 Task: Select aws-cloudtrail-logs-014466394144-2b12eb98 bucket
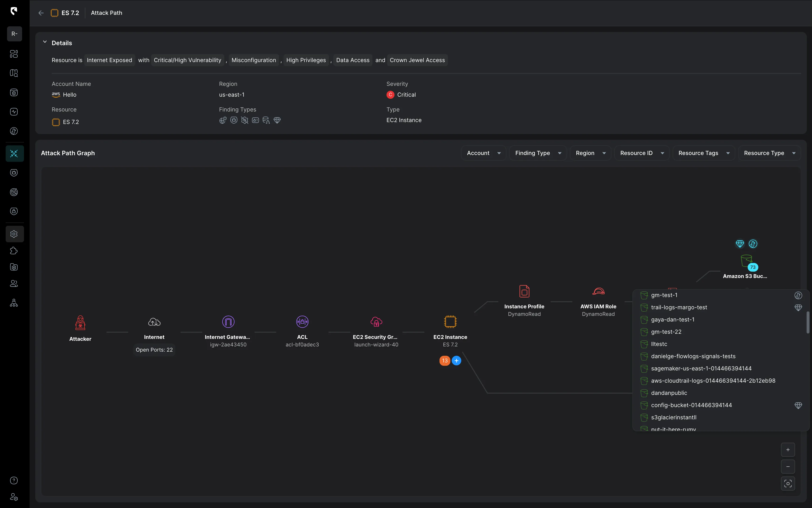point(721,381)
